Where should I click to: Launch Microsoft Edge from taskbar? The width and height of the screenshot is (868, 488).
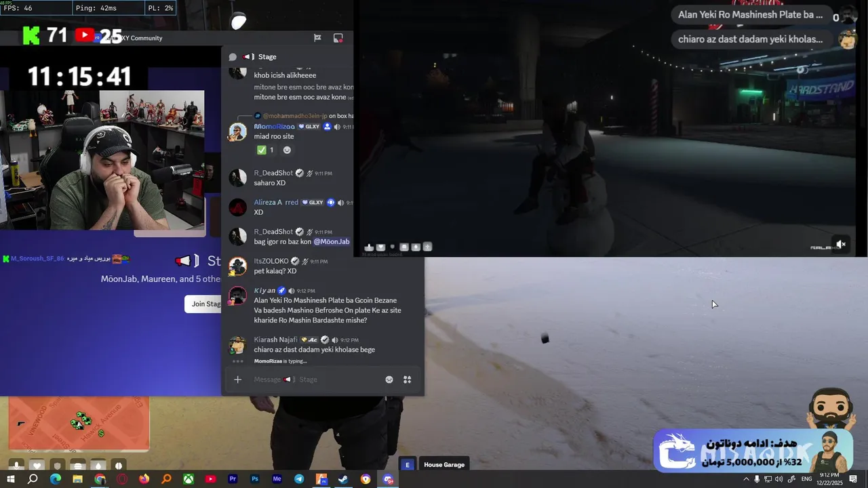tap(56, 479)
